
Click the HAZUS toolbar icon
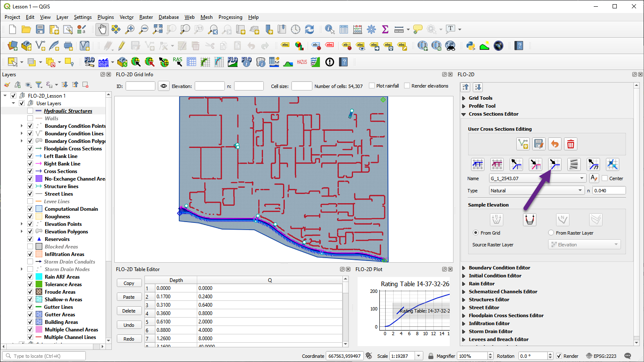tap(301, 62)
